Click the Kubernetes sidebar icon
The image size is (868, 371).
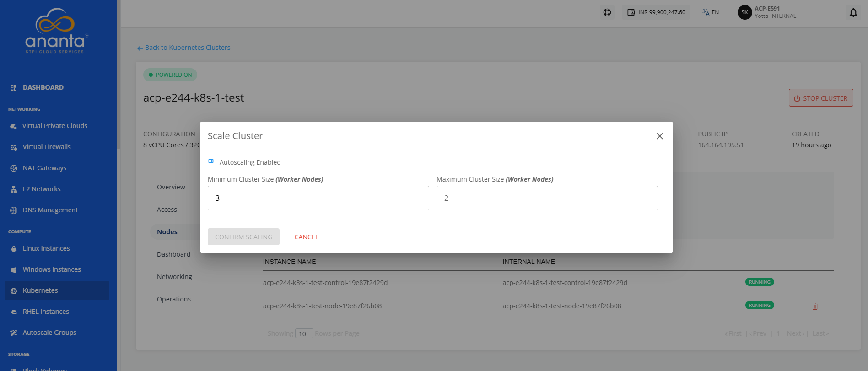(x=14, y=290)
